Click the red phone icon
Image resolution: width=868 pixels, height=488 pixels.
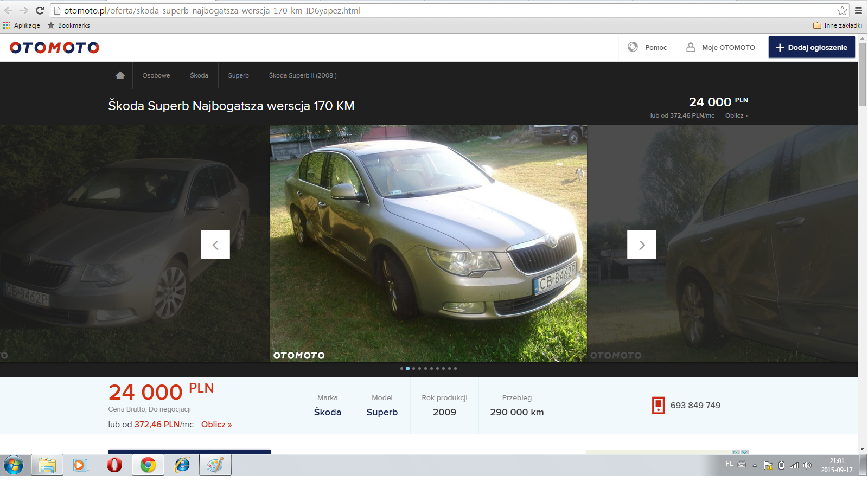(658, 406)
